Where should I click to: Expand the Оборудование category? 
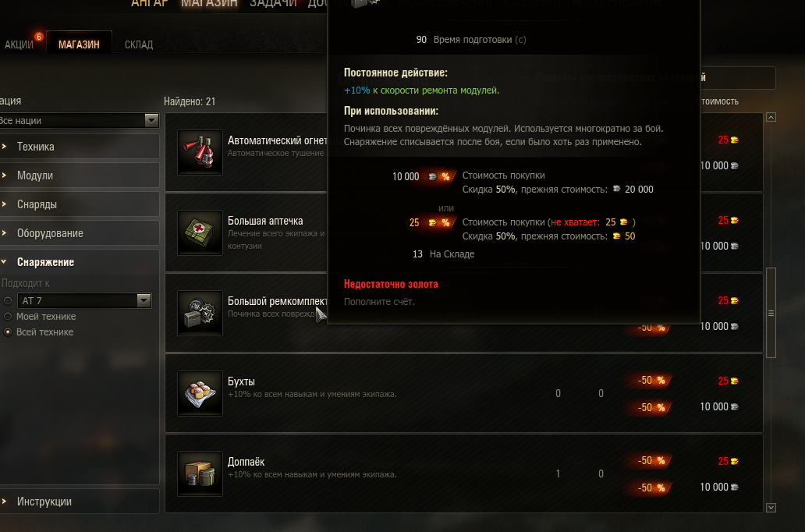(x=80, y=233)
